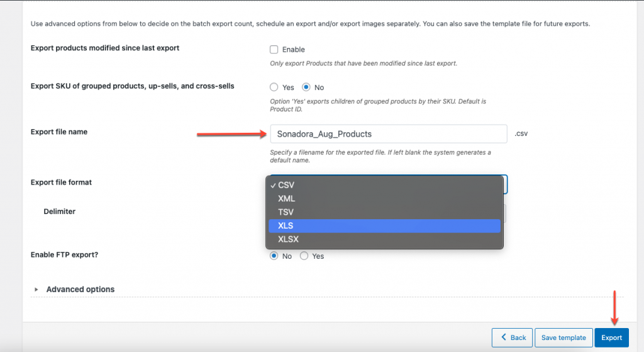Select No for Enable FTP export

coord(274,256)
